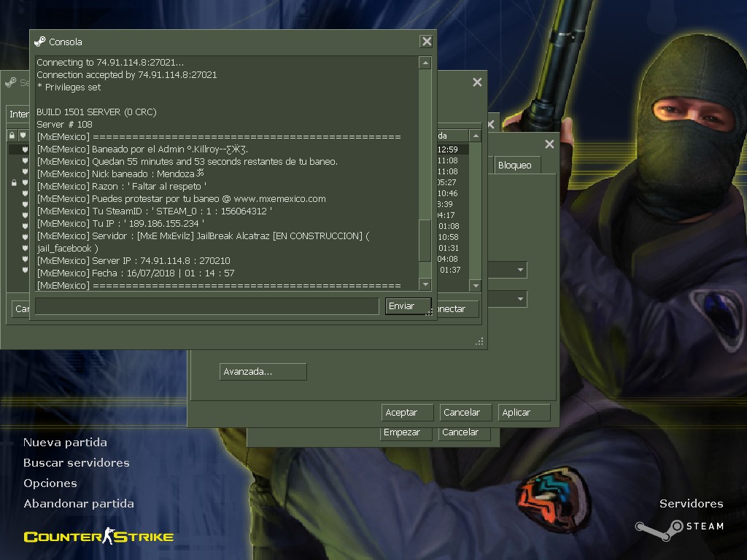747x560 pixels.
Task: Close the window behind the server browser
Action: pos(492,125)
